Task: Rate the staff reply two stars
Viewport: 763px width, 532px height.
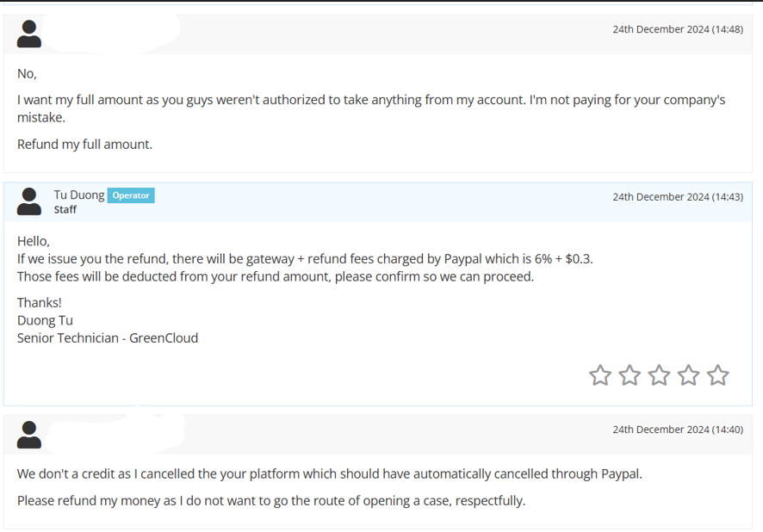Action: tap(630, 375)
